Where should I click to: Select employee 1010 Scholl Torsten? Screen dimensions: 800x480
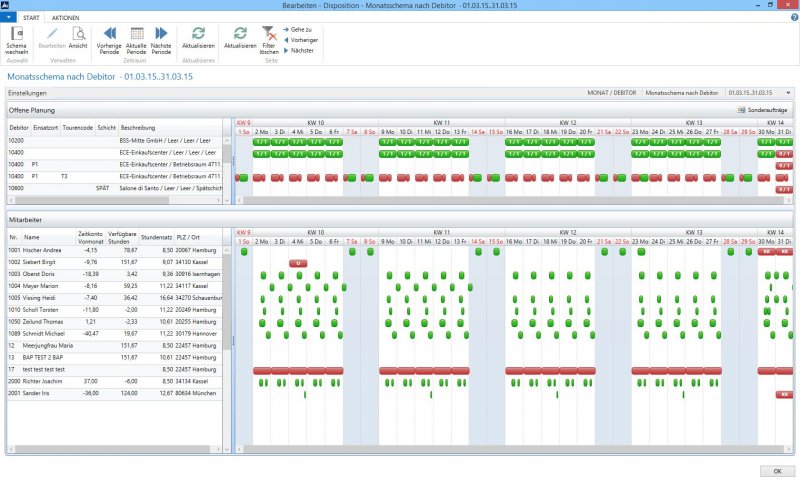tap(115, 310)
